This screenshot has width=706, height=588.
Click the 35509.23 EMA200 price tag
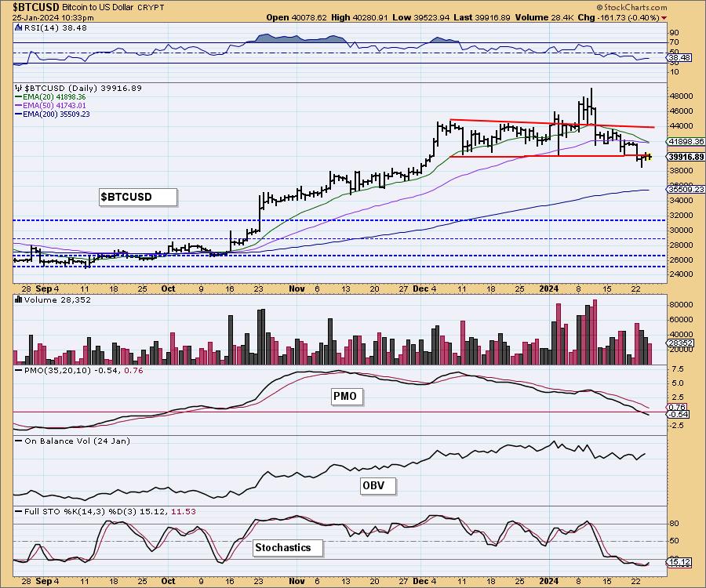click(686, 190)
